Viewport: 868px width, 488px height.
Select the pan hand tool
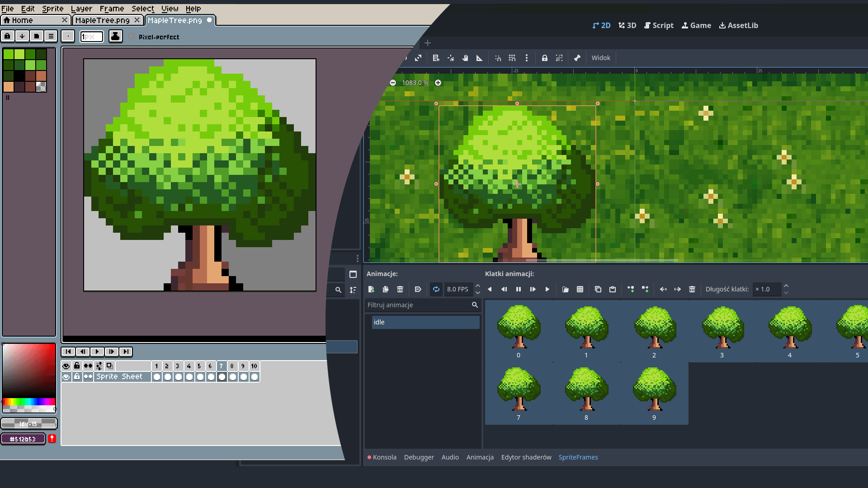pyautogui.click(x=465, y=58)
